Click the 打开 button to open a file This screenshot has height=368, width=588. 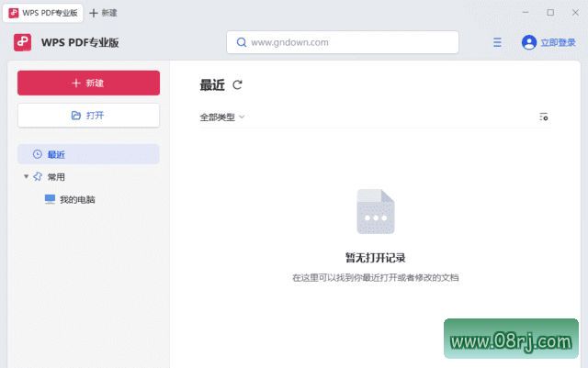tap(88, 116)
